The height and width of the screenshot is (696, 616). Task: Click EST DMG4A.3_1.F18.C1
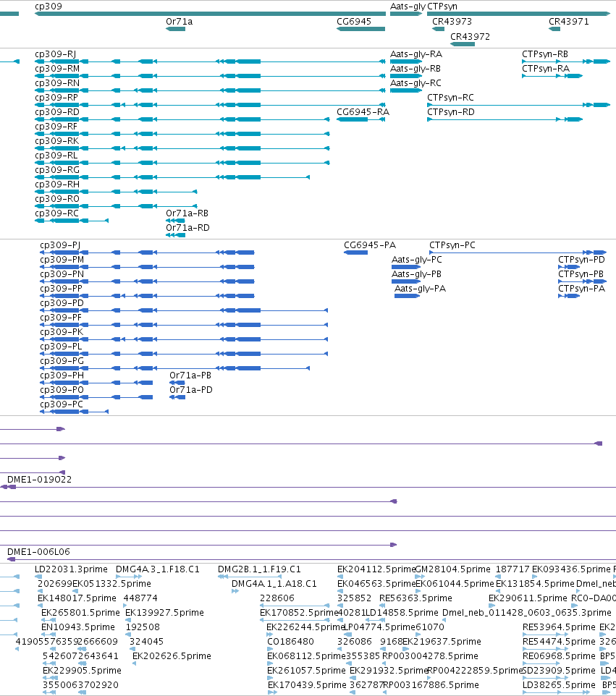(158, 569)
